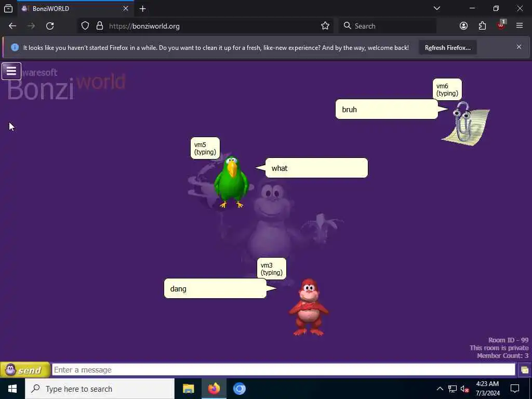
Task: Reload the page with the refresh icon
Action: point(50,26)
